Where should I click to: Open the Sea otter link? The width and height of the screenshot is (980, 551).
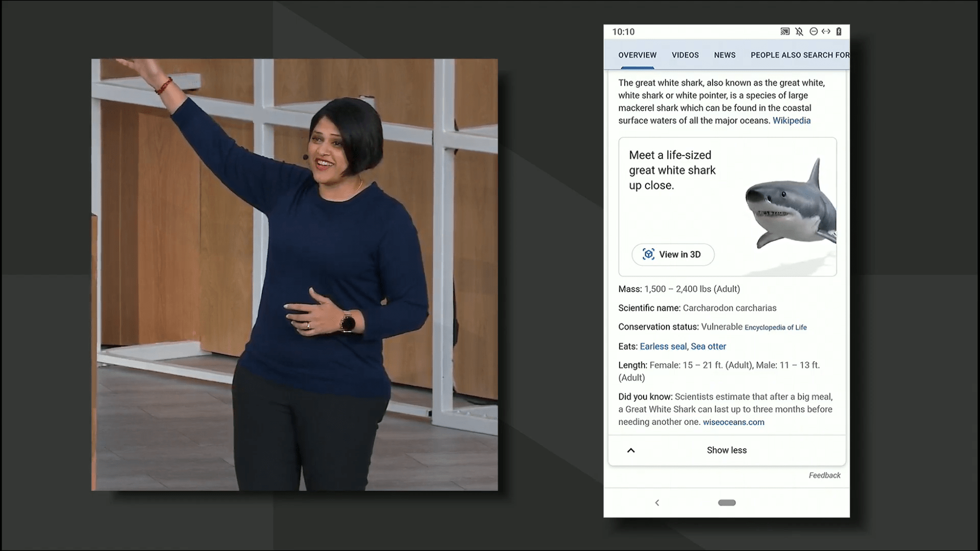708,346
